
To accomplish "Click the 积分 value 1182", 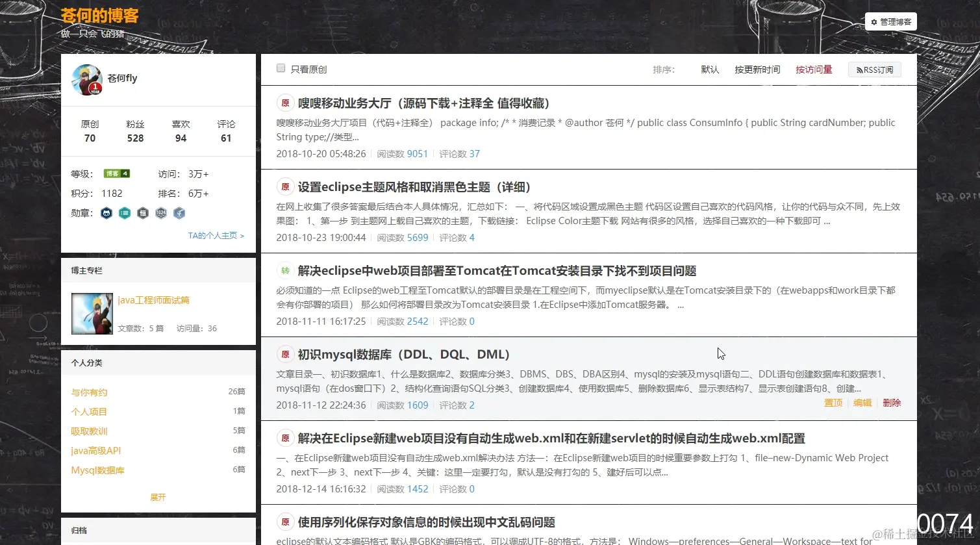I will [112, 194].
